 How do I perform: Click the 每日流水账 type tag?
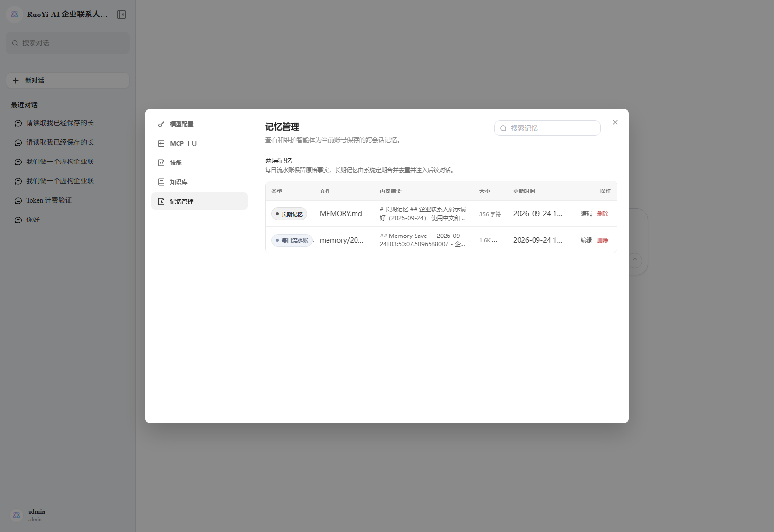(292, 240)
